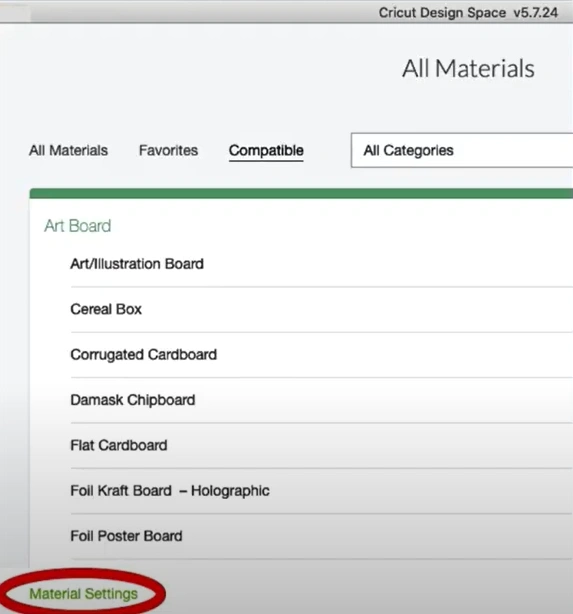Open the Favorites tab
Image resolution: width=573 pixels, height=614 pixels.
pos(168,150)
